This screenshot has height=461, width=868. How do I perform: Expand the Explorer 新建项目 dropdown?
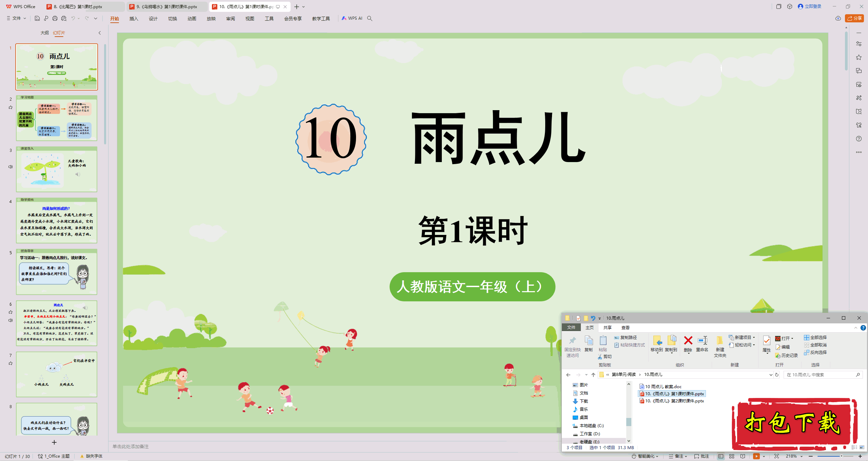click(x=742, y=338)
